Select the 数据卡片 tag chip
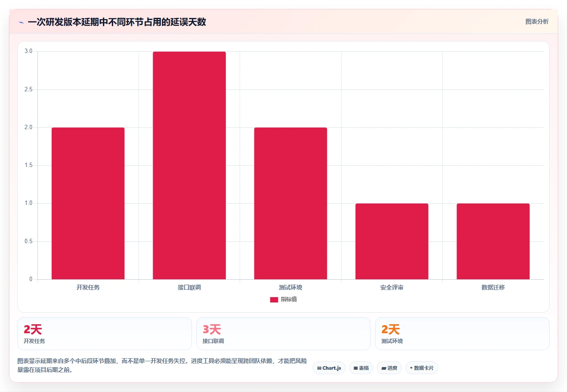Image resolution: width=567 pixels, height=392 pixels. (422, 368)
